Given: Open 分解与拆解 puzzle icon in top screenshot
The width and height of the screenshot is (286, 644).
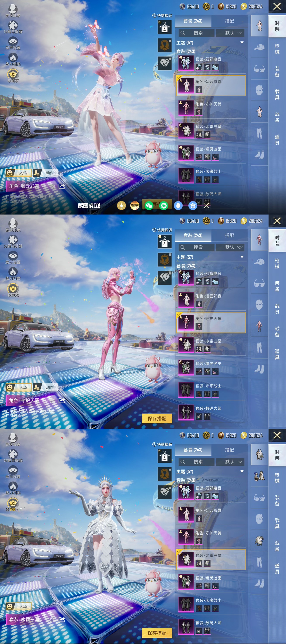Looking at the screenshot, I should coord(13,27).
